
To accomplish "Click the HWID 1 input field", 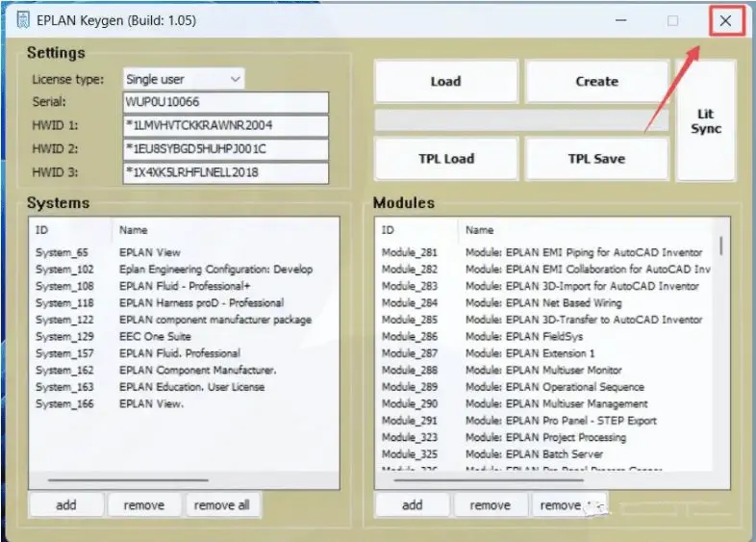I will (x=226, y=125).
